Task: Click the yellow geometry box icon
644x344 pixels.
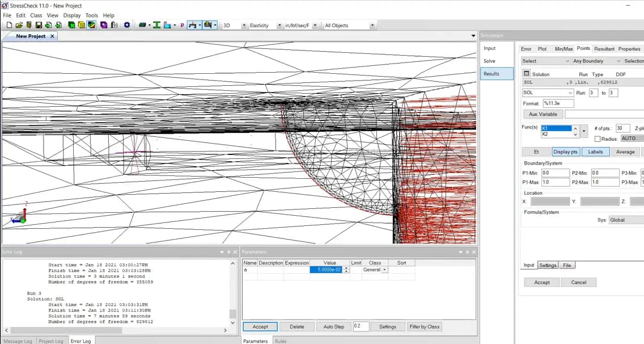Action: click(81, 25)
